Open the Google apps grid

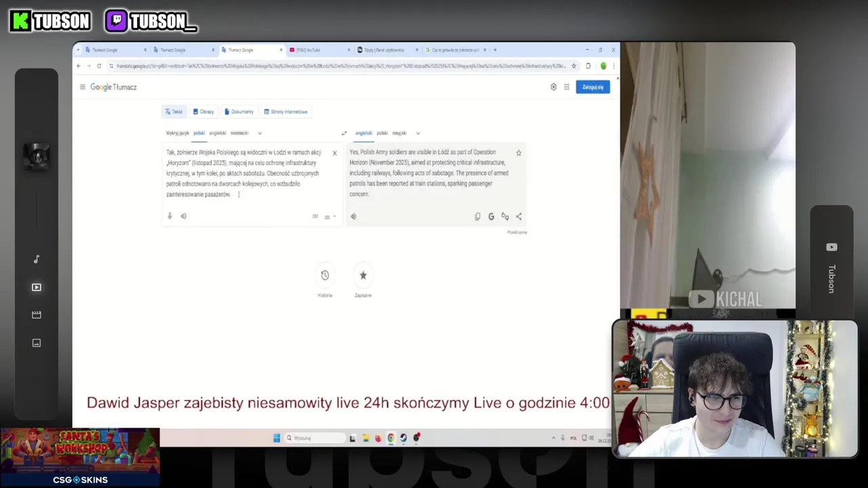pos(566,87)
